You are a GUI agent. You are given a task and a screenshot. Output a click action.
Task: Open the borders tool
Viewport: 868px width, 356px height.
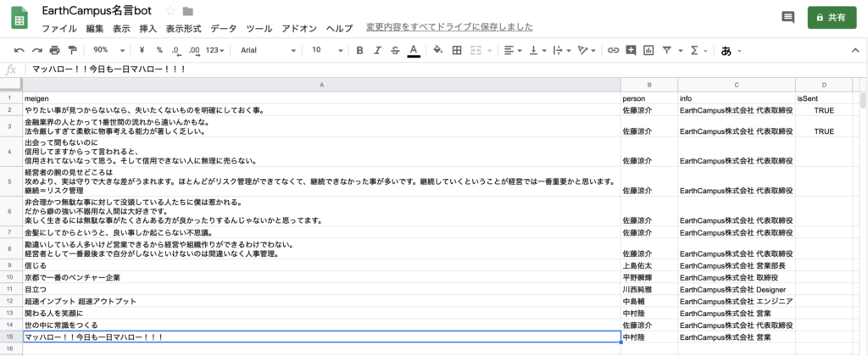[x=457, y=50]
